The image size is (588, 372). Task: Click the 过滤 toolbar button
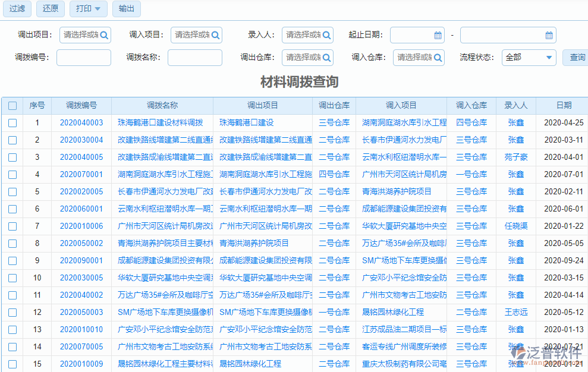pos(17,9)
